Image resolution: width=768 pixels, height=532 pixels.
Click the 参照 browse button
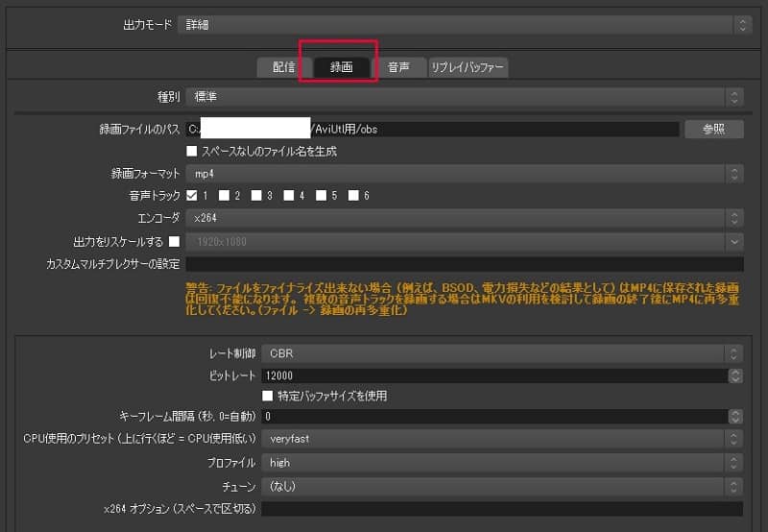click(713, 129)
